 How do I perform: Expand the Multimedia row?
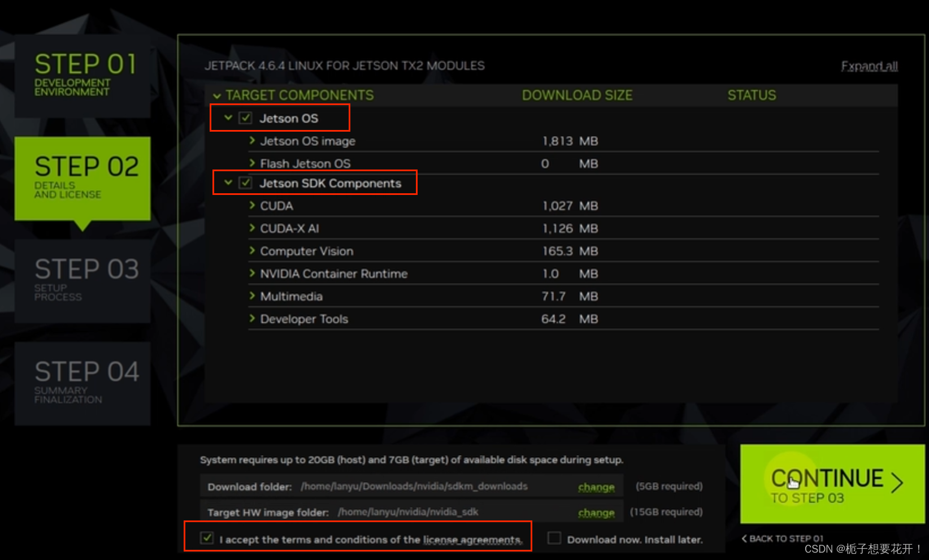coord(252,296)
